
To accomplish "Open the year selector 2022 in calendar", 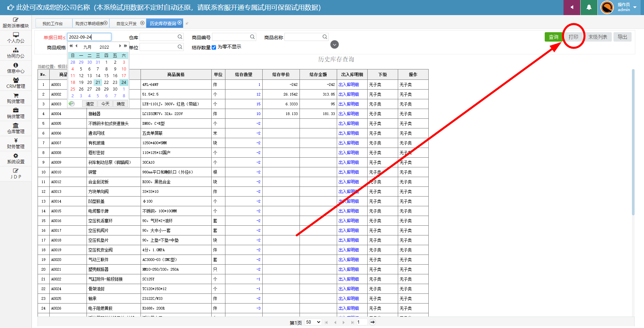I will (104, 47).
